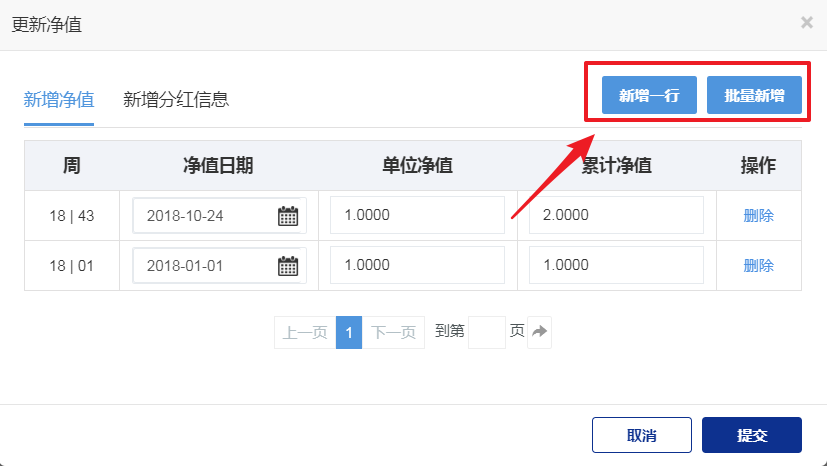Focus date field showing 2018-01-01

click(205, 265)
